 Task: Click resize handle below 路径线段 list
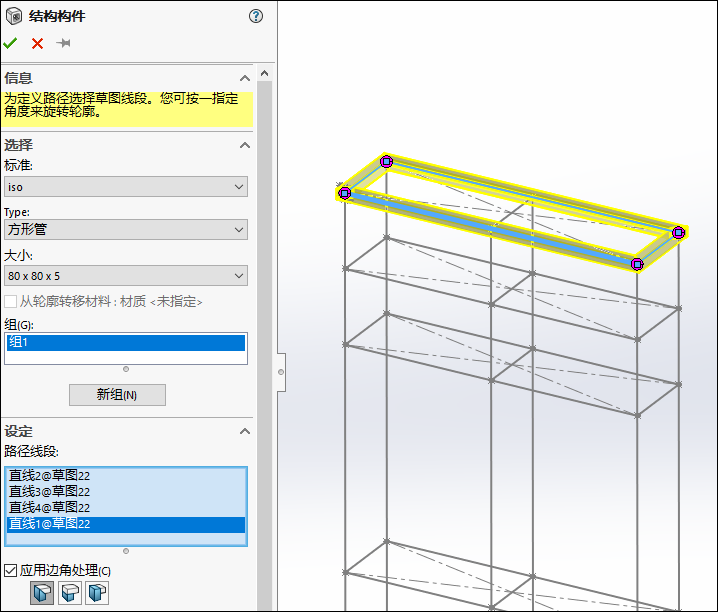[x=126, y=551]
